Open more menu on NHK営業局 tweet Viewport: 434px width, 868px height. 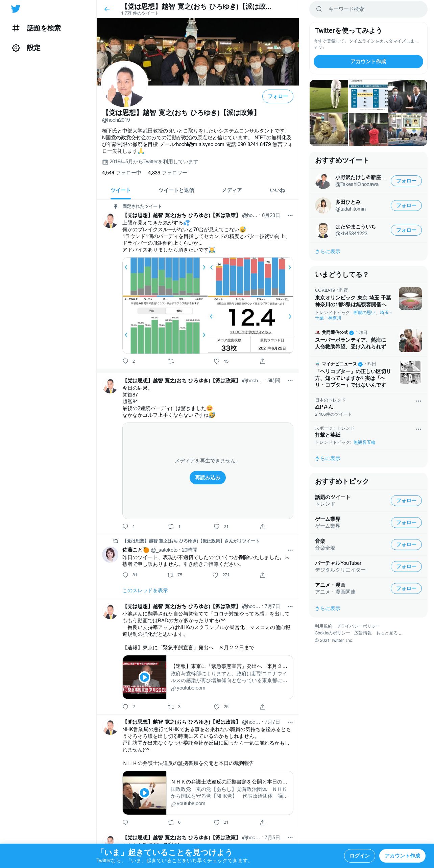coord(290,722)
